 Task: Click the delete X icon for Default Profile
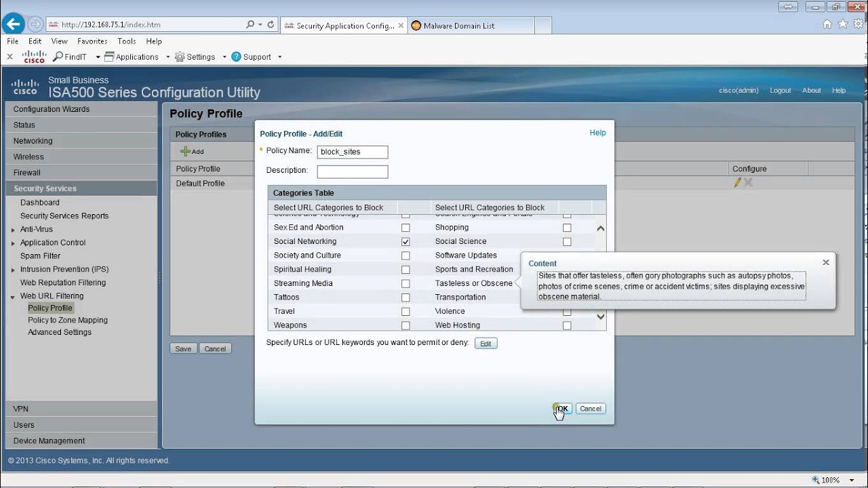pos(748,183)
